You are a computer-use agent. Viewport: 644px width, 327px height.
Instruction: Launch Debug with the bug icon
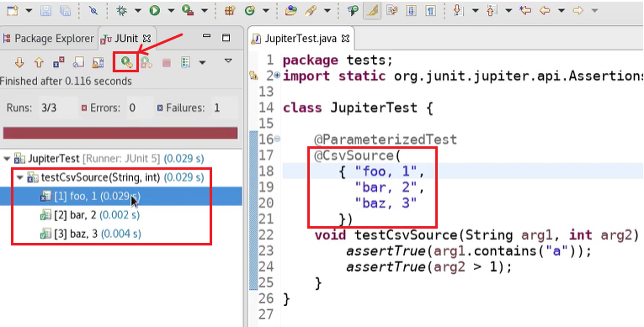click(121, 11)
